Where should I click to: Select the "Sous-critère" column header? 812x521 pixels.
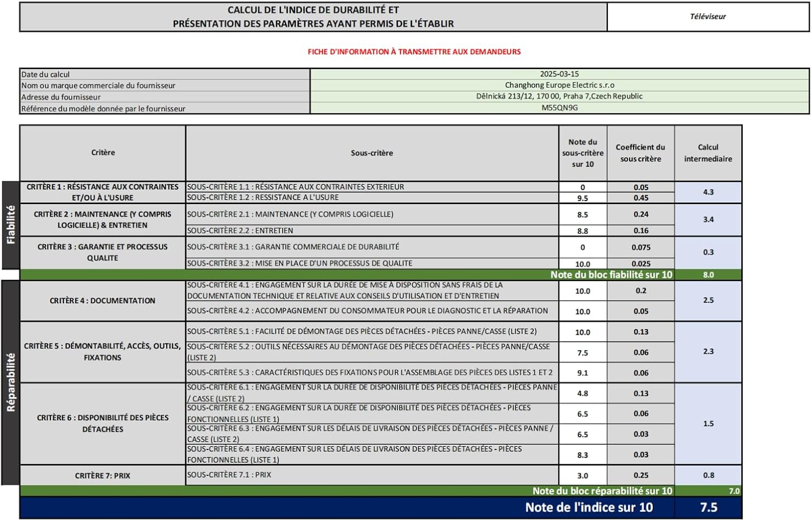tap(372, 153)
